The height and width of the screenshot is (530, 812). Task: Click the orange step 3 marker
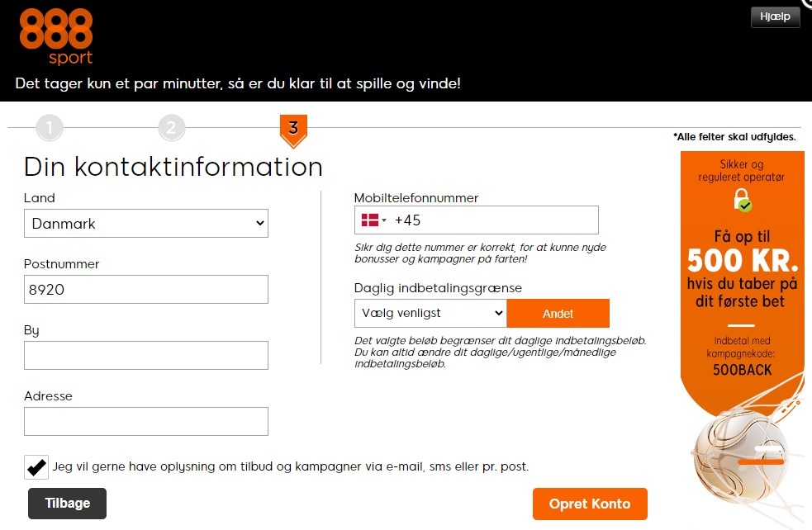[293, 128]
